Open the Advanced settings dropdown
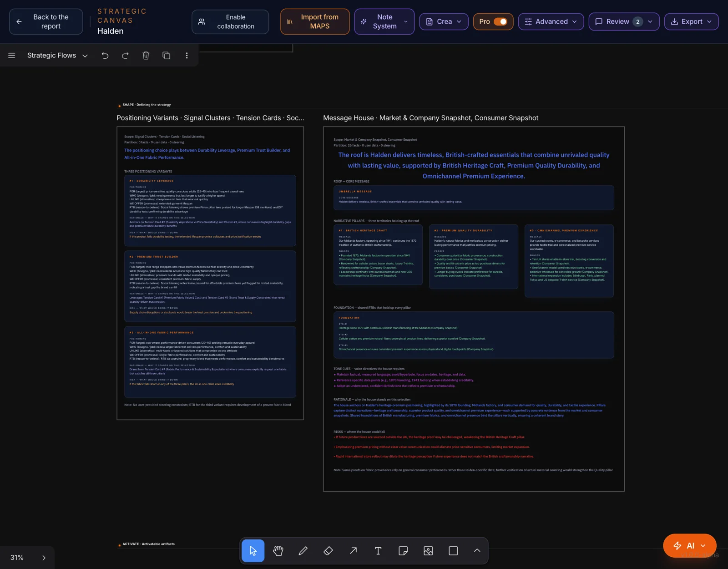The width and height of the screenshot is (728, 569). [551, 21]
